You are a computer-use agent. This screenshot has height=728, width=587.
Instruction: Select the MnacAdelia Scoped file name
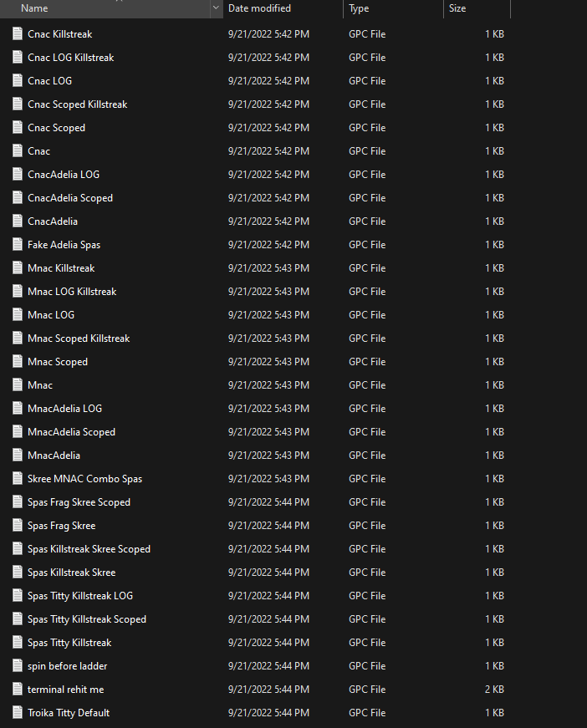point(71,432)
